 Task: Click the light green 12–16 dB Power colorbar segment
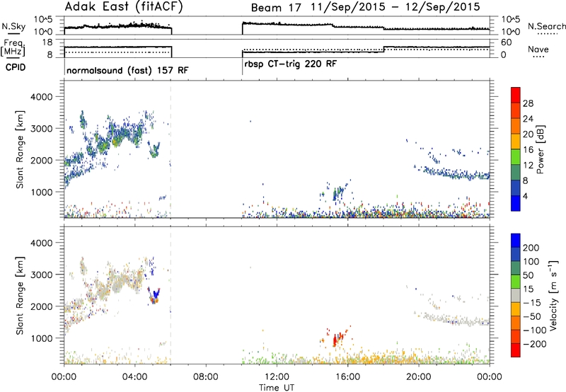click(516, 157)
